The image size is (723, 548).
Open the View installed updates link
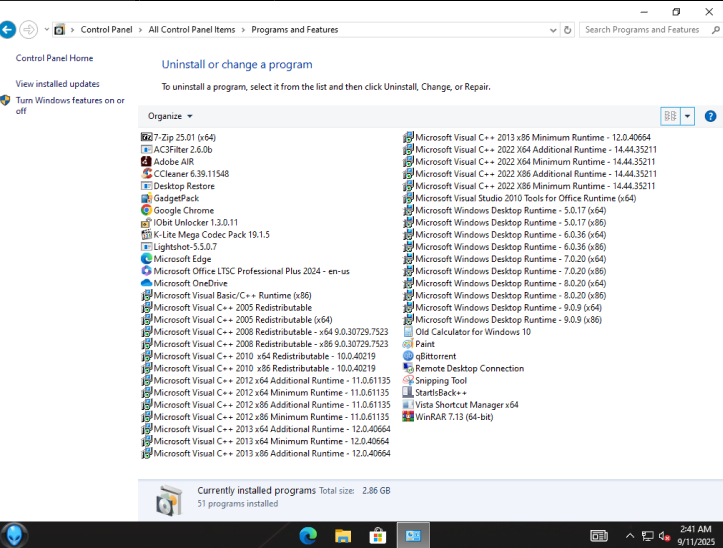[58, 84]
